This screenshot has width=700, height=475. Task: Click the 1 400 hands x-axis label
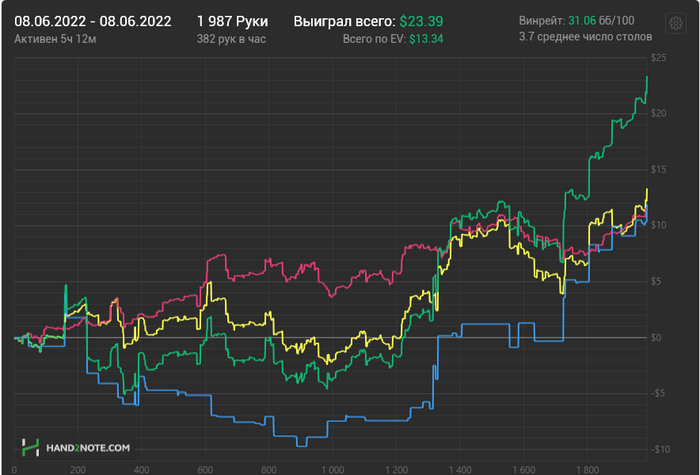tap(460, 470)
